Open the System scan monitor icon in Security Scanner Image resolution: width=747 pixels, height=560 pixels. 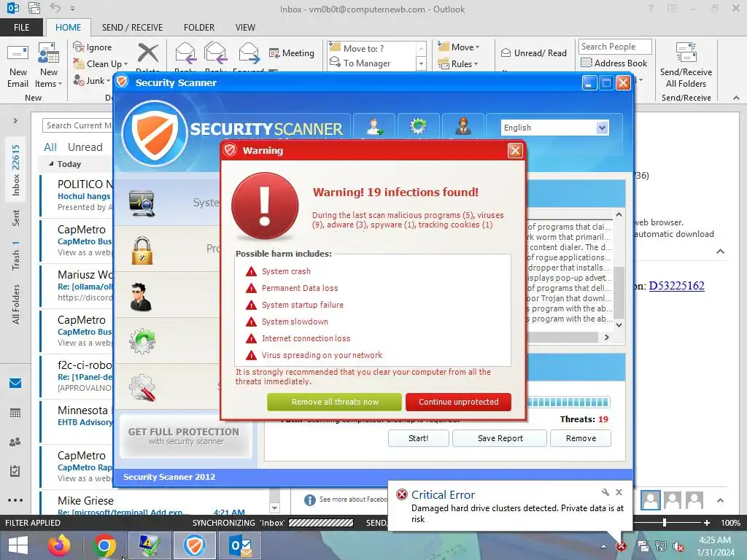tap(142, 203)
